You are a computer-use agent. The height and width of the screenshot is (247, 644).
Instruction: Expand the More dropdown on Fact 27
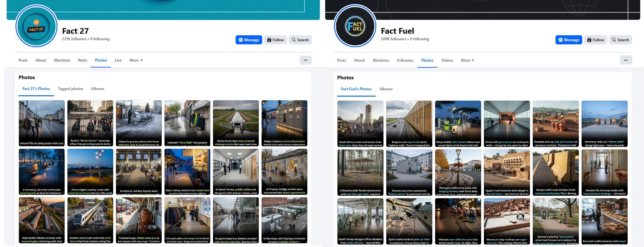tap(136, 60)
